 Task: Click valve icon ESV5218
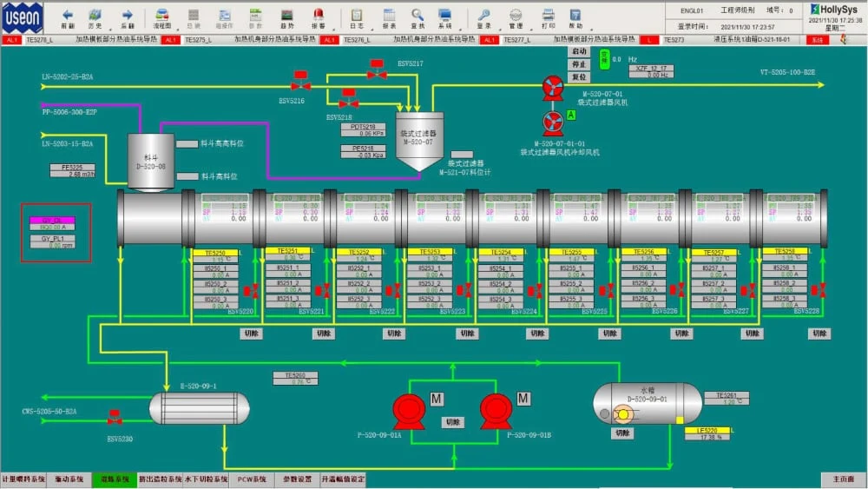pyautogui.click(x=348, y=98)
